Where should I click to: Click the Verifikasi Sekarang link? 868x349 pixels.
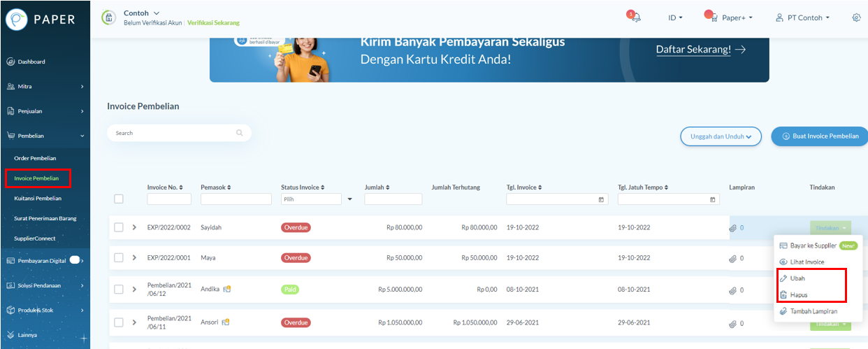[x=213, y=23]
